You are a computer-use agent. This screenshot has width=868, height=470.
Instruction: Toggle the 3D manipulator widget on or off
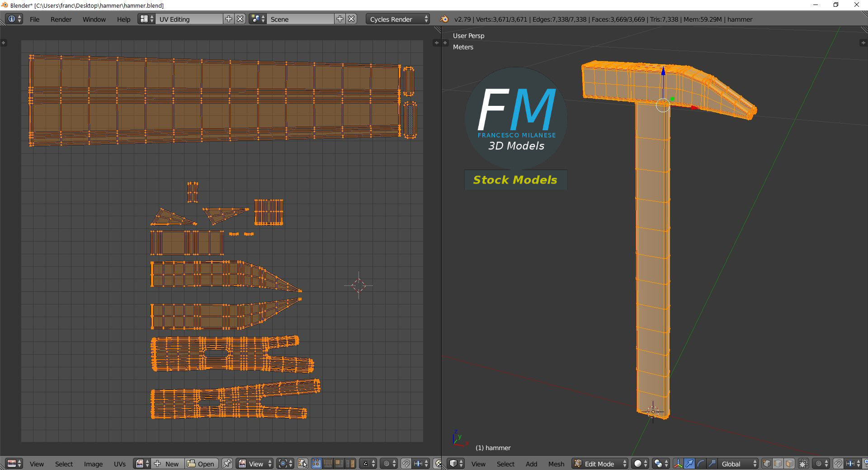pyautogui.click(x=678, y=464)
